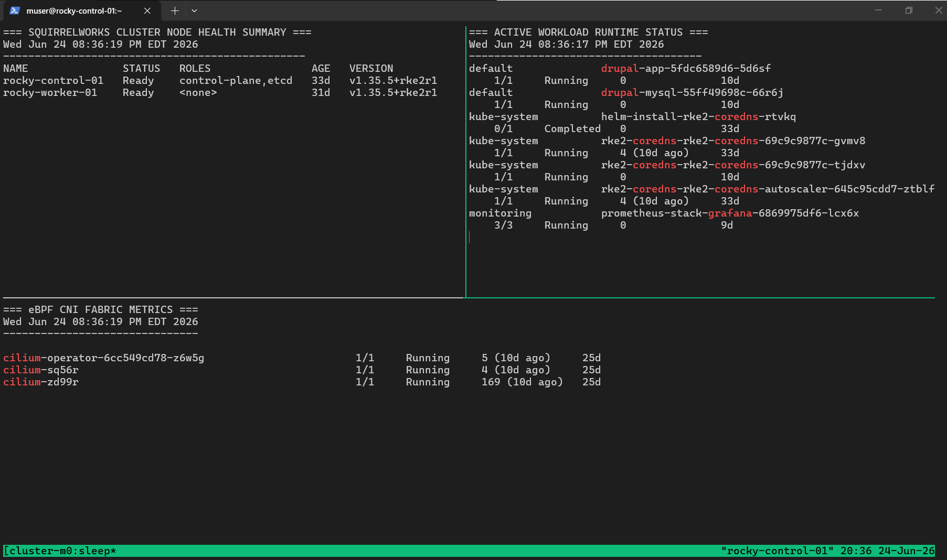Click the "rocky-control-01" hostname in status bar
The width and height of the screenshot is (947, 560).
tap(778, 551)
